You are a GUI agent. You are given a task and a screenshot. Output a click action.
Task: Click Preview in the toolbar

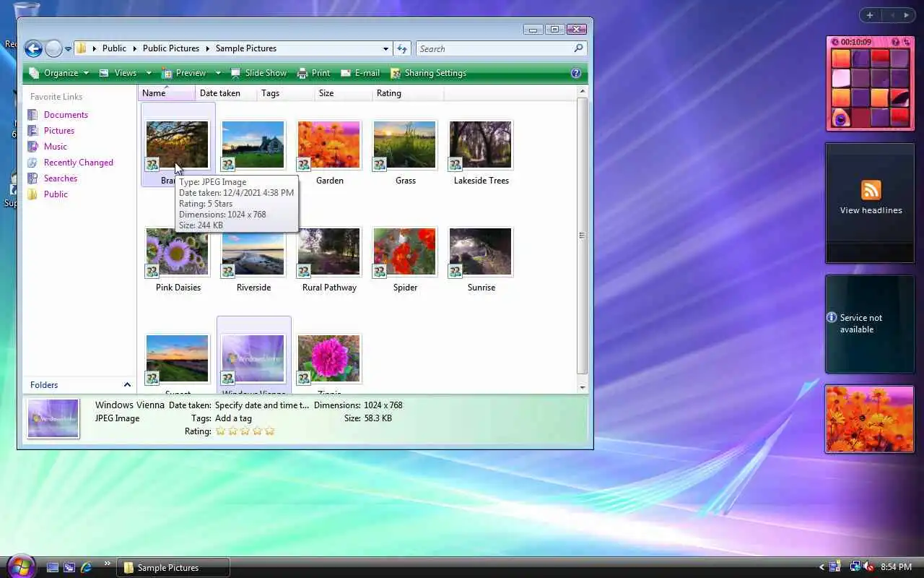click(x=185, y=73)
